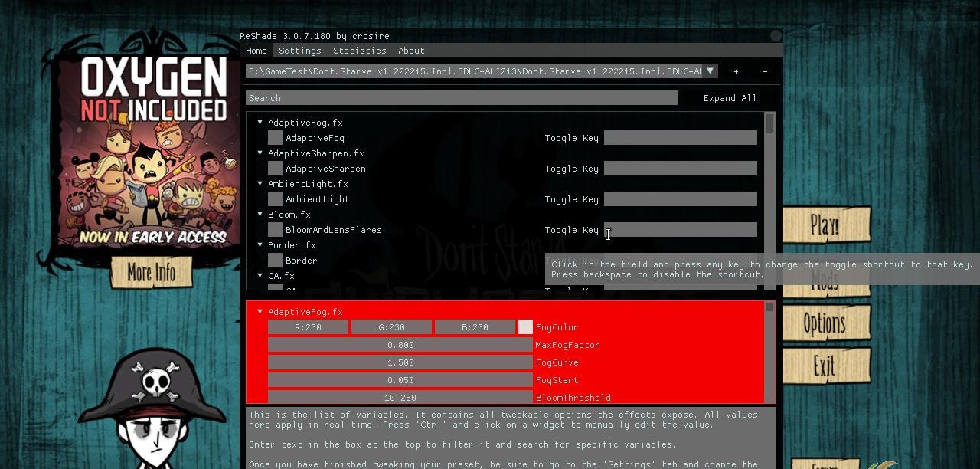980x469 pixels.
Task: Open the Home tab
Action: [x=256, y=51]
